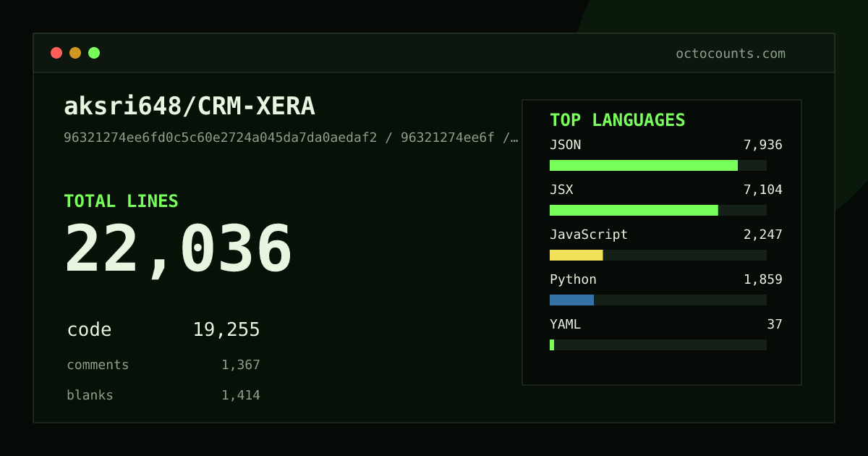This screenshot has width=868, height=456.
Task: Select the 1,414 blanks value
Action: pos(241,395)
